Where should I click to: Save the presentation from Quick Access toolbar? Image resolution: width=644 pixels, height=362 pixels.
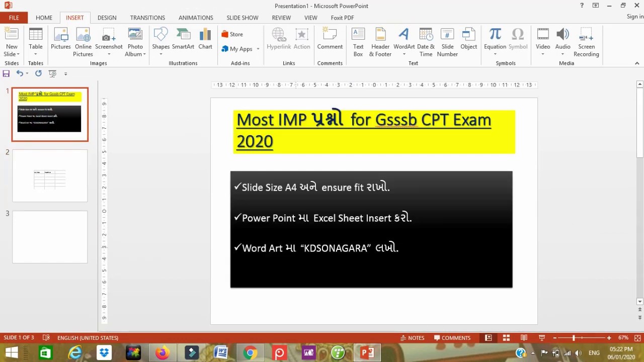[6, 73]
